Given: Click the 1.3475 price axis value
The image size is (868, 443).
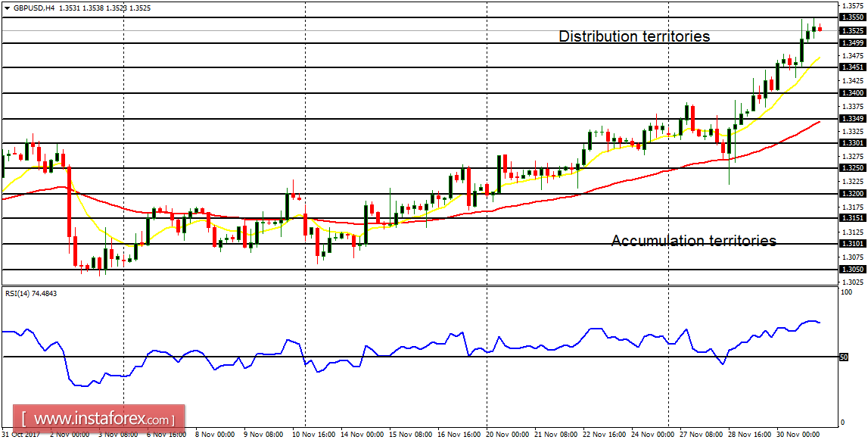Looking at the screenshot, I should pos(853,55).
